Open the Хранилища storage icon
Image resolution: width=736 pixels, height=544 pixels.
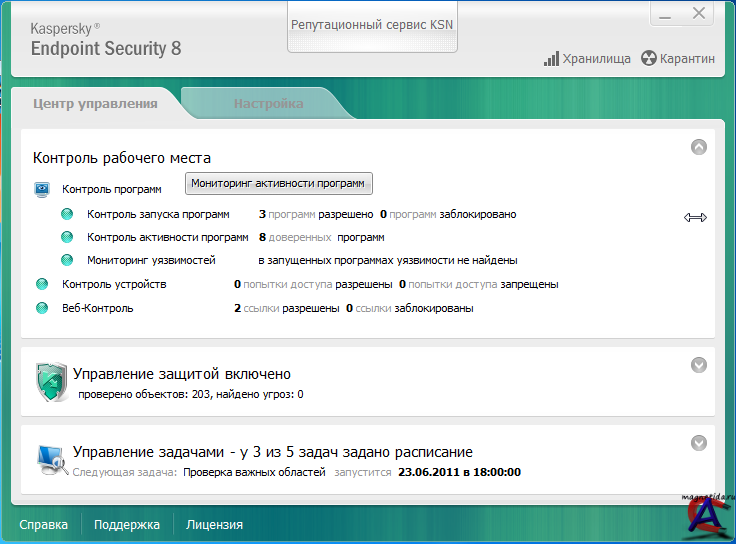pyautogui.click(x=551, y=59)
